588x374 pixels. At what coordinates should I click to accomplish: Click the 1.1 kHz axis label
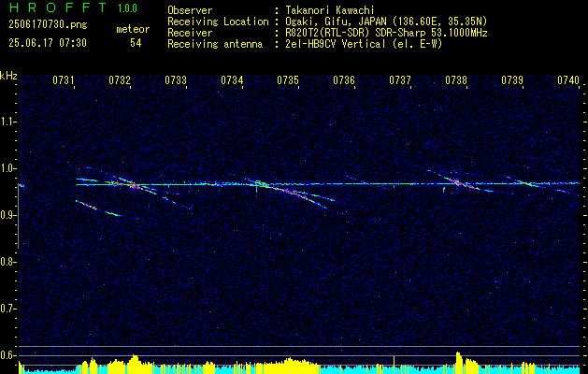click(x=7, y=122)
